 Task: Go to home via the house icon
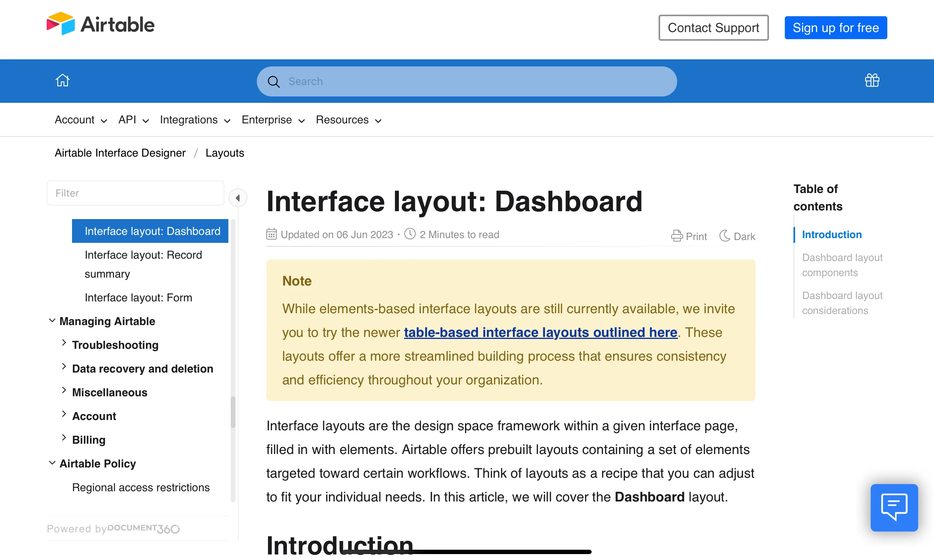[x=63, y=80]
